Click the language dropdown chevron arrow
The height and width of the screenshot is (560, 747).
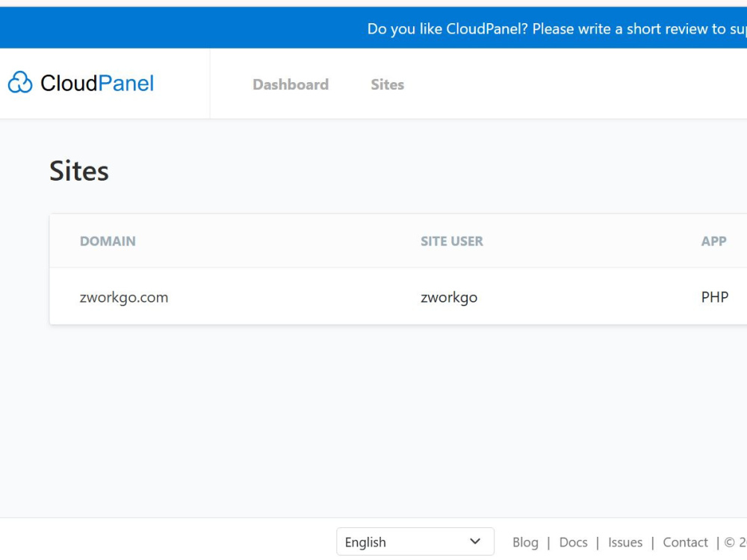point(475,541)
